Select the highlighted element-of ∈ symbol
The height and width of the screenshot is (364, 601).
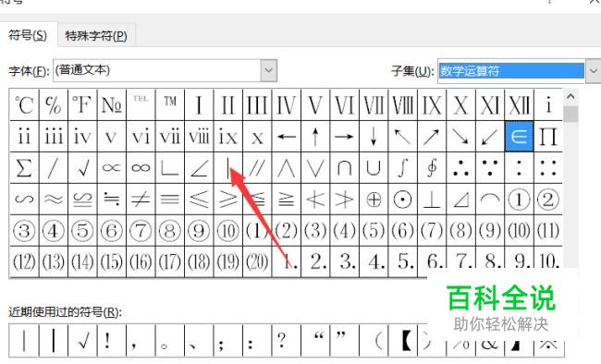(519, 137)
